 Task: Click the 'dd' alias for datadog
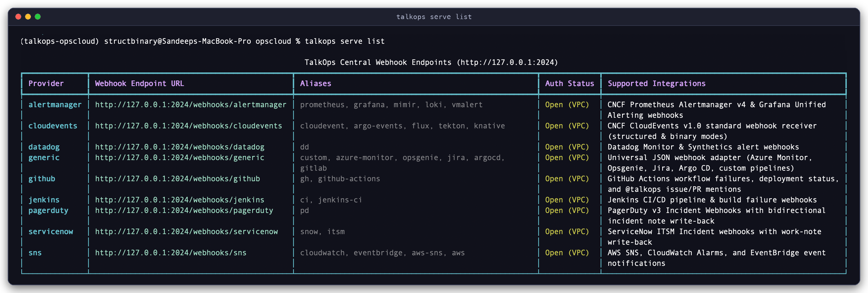pos(304,147)
